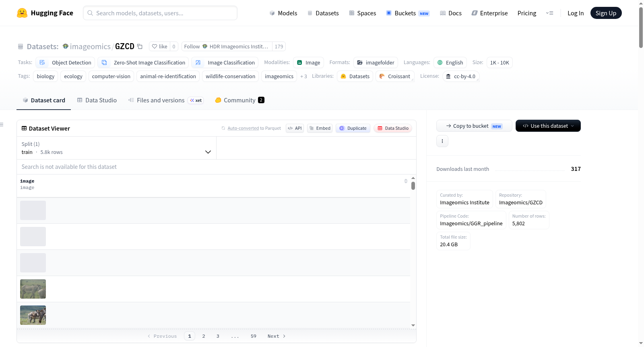Click the cc-by-4.0 license tag
The width and height of the screenshot is (644, 347).
(x=461, y=76)
